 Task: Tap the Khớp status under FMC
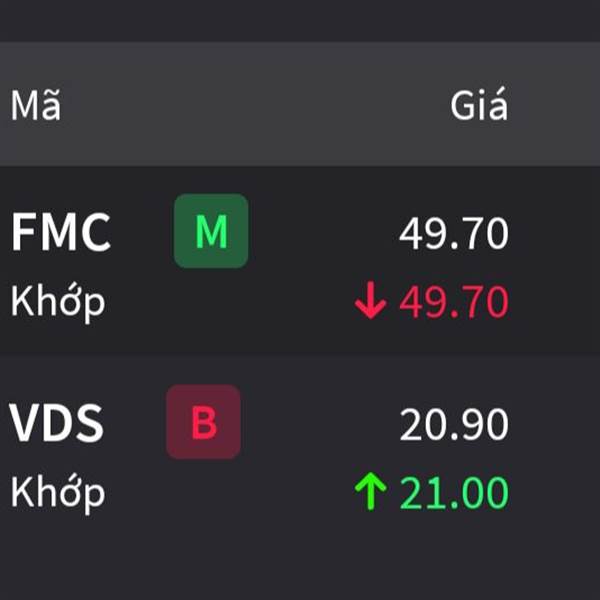58,303
